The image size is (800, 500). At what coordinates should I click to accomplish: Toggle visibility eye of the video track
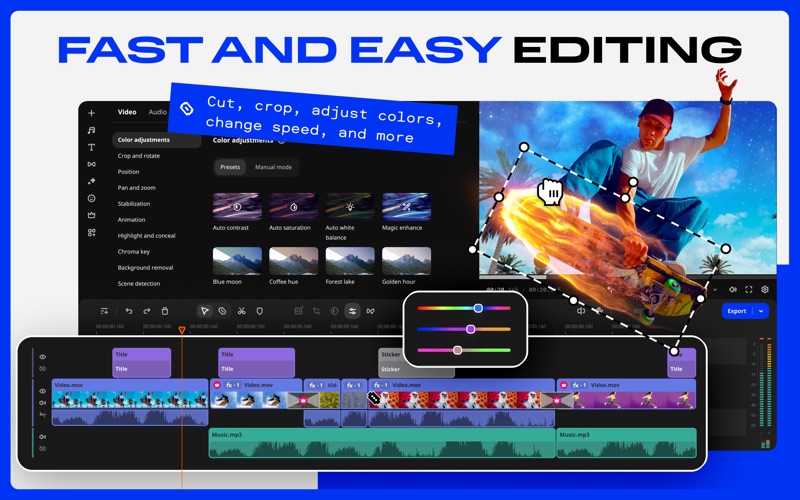[43, 391]
